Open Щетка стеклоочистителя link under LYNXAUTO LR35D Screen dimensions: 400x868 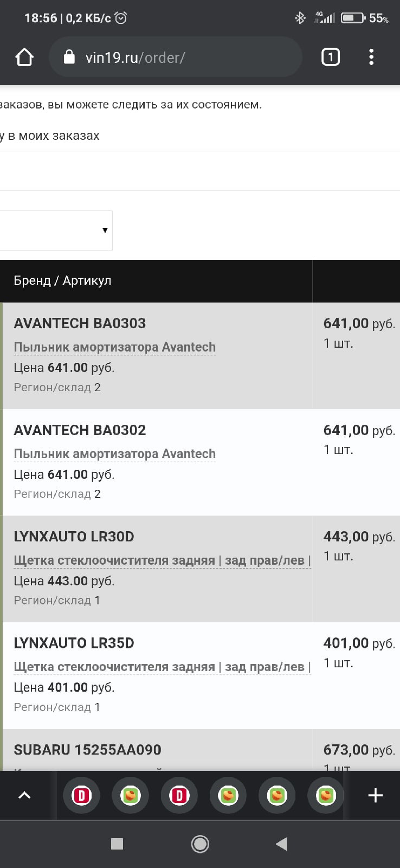pos(162,667)
